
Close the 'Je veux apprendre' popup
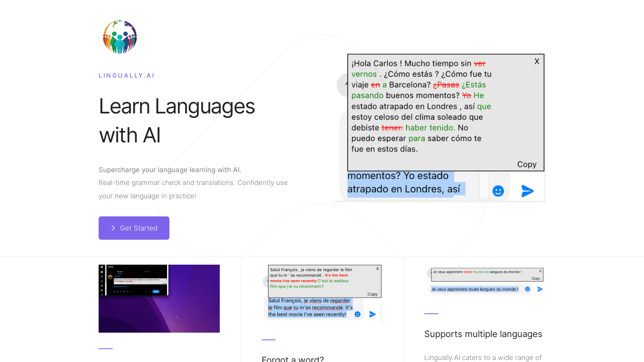[540, 271]
